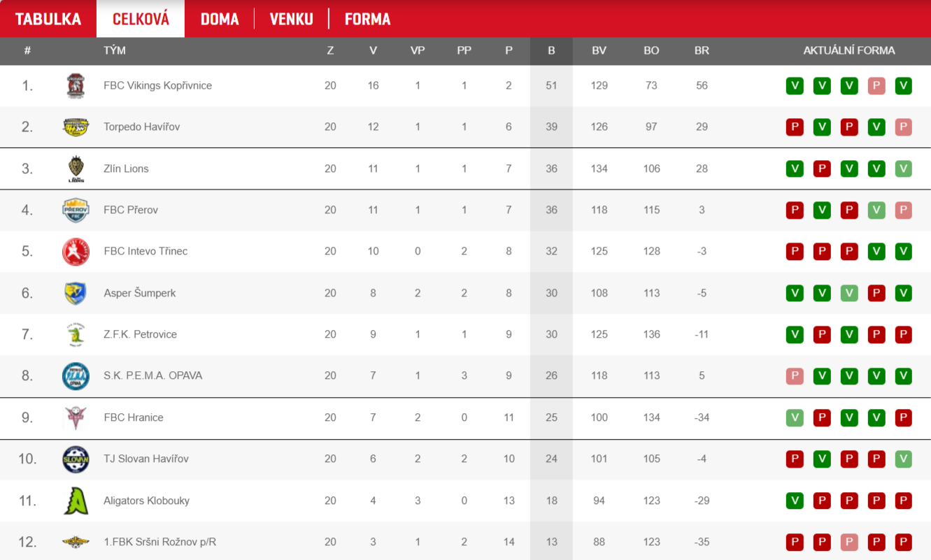
Task: Open FBC Hranice team link
Action: (134, 417)
